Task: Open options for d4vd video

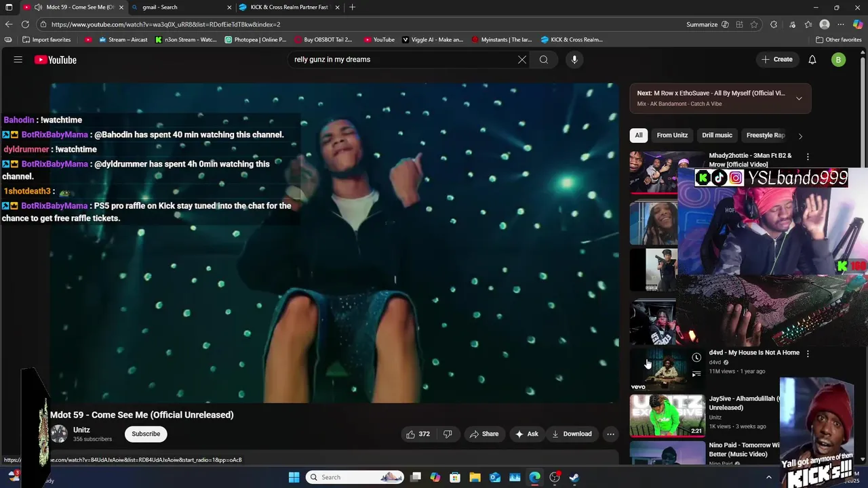Action: [808, 353]
